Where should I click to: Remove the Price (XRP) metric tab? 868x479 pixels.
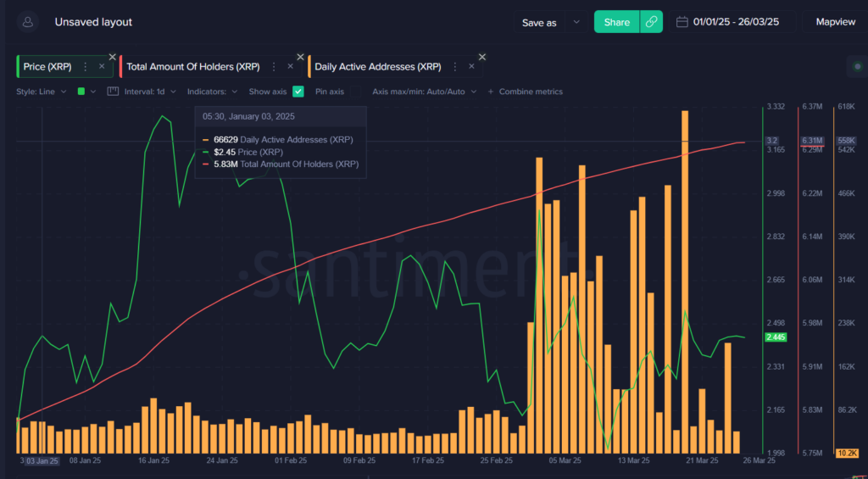[x=102, y=66]
